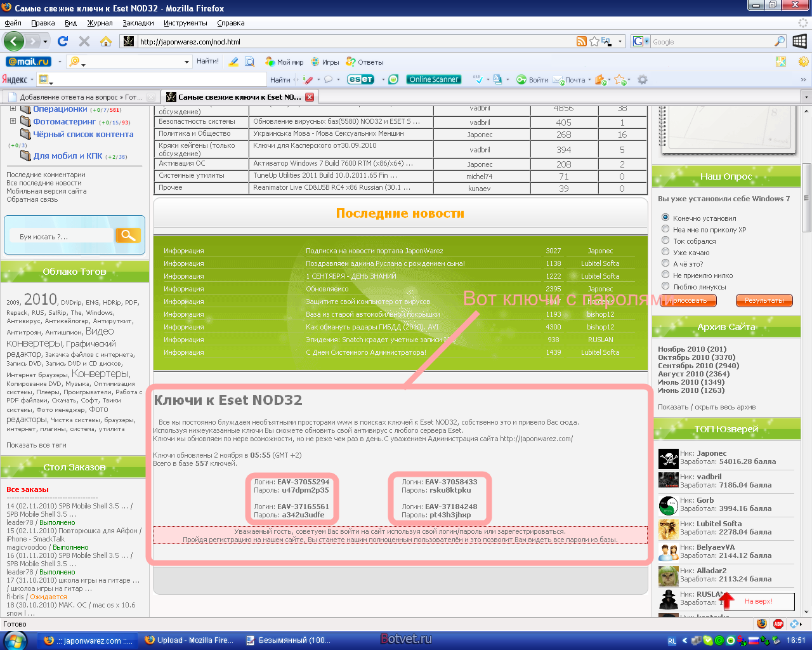Screen dimensions: 812x650
Task: Select poll option А чё это?
Action: [x=665, y=263]
